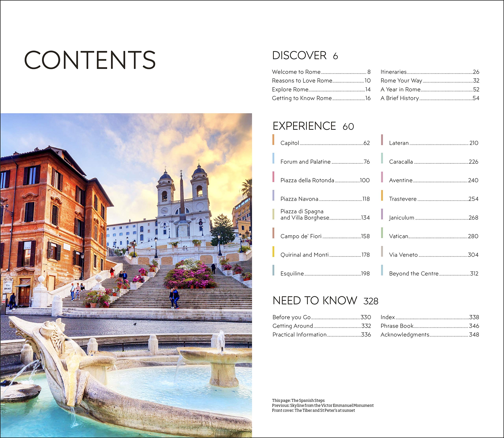Open the Itineraries contents entry
The image size is (504, 438).
point(393,72)
